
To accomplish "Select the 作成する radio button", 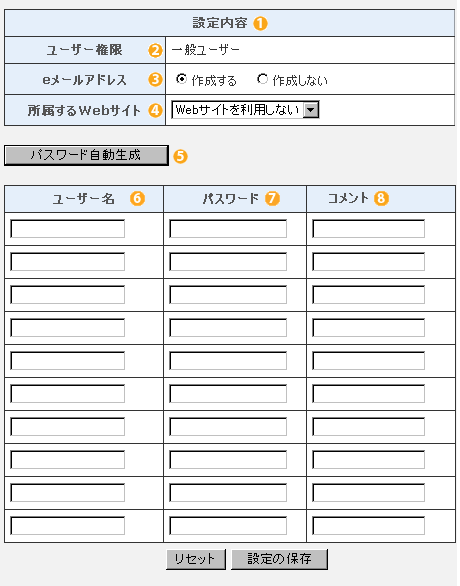I will click(181, 79).
